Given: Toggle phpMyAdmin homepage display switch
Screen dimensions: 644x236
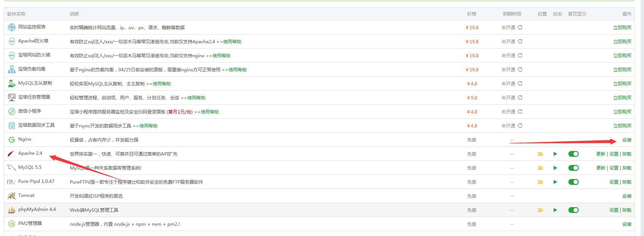Looking at the screenshot, I should tap(573, 210).
